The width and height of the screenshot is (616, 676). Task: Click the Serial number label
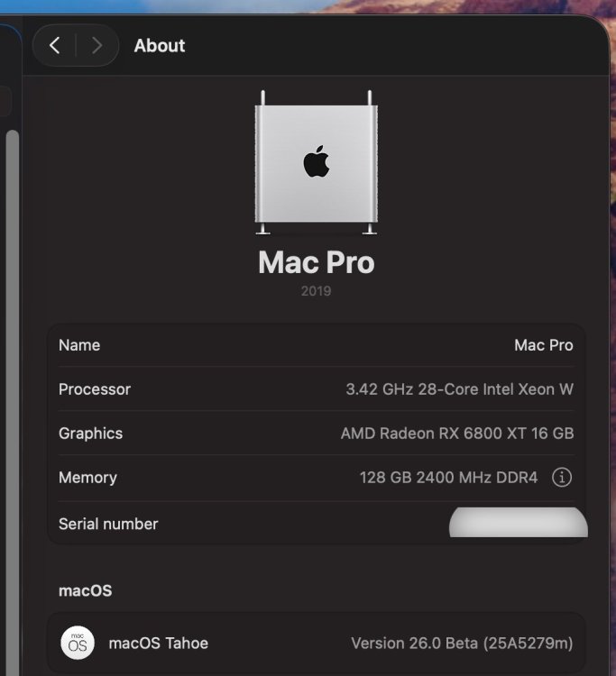point(108,524)
